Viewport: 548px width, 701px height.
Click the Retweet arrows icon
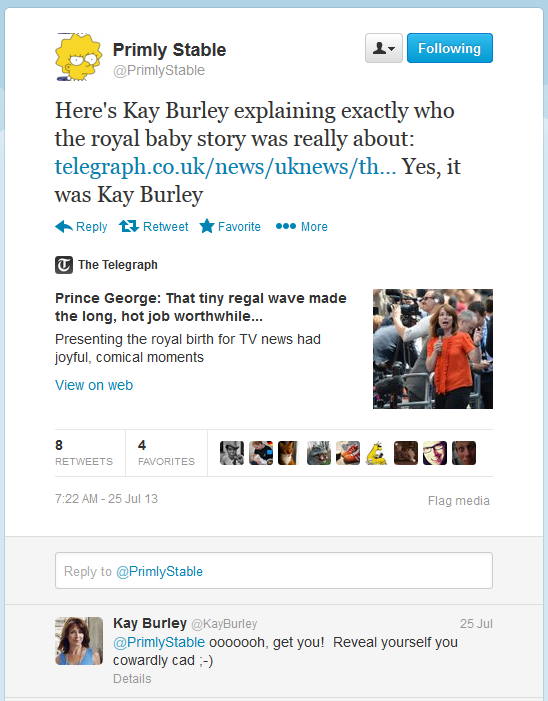(129, 227)
